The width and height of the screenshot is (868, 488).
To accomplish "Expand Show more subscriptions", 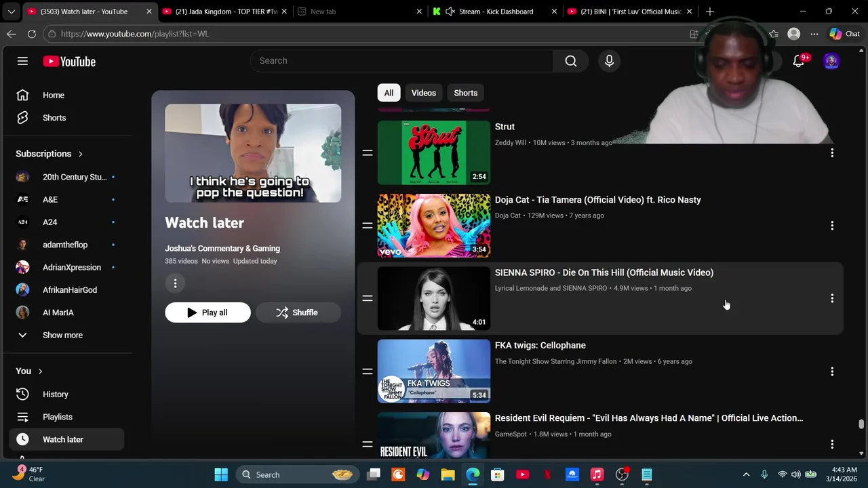I will [x=62, y=335].
